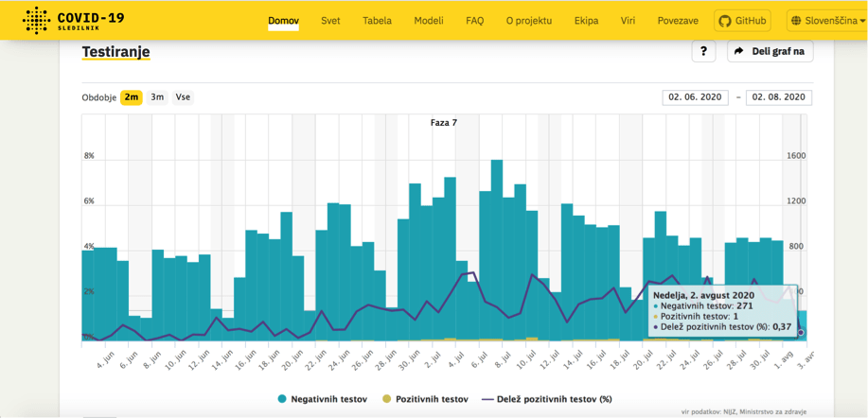Open the start date field 02. 06. 2020
This screenshot has height=418, width=868.
pyautogui.click(x=696, y=97)
